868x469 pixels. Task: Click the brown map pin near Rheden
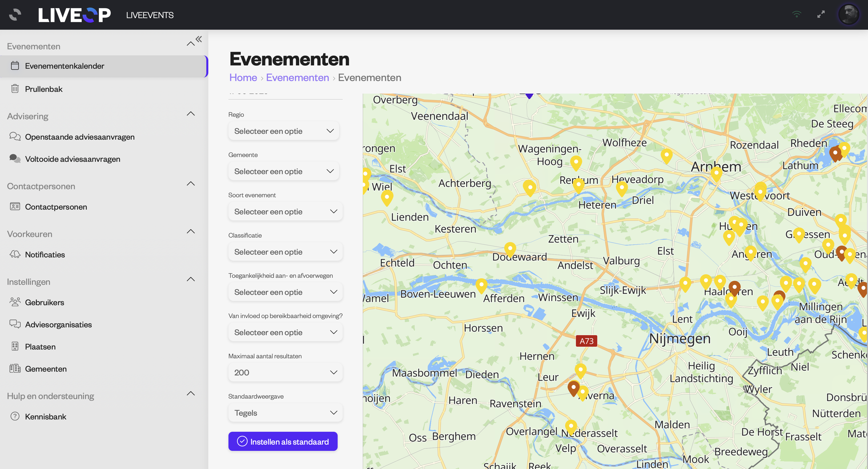click(835, 154)
